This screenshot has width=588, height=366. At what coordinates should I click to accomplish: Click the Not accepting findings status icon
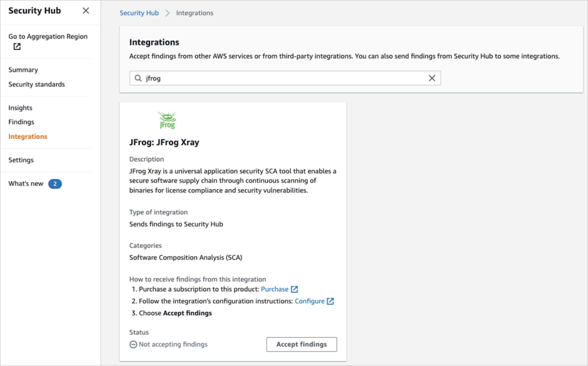click(133, 344)
